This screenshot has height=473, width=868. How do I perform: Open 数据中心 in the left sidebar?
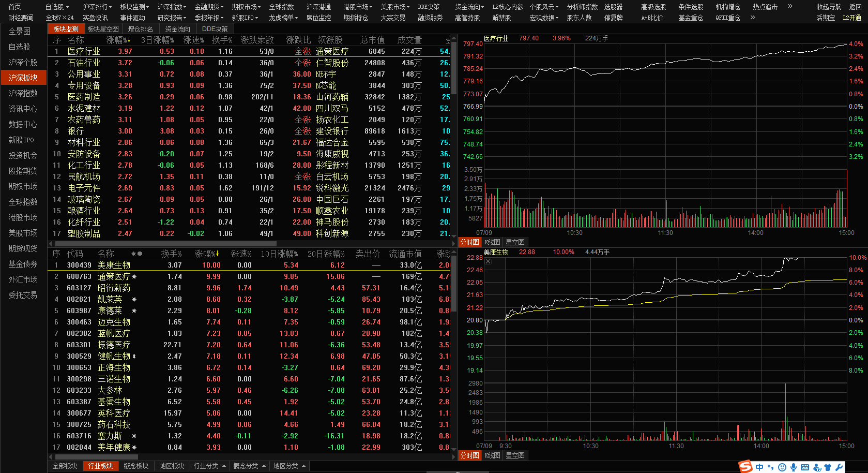[x=23, y=124]
